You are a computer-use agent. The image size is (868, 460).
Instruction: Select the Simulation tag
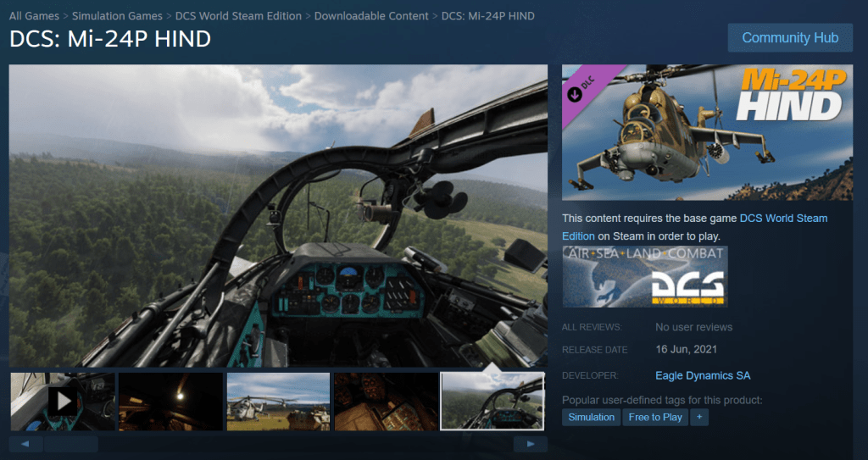[x=591, y=417]
